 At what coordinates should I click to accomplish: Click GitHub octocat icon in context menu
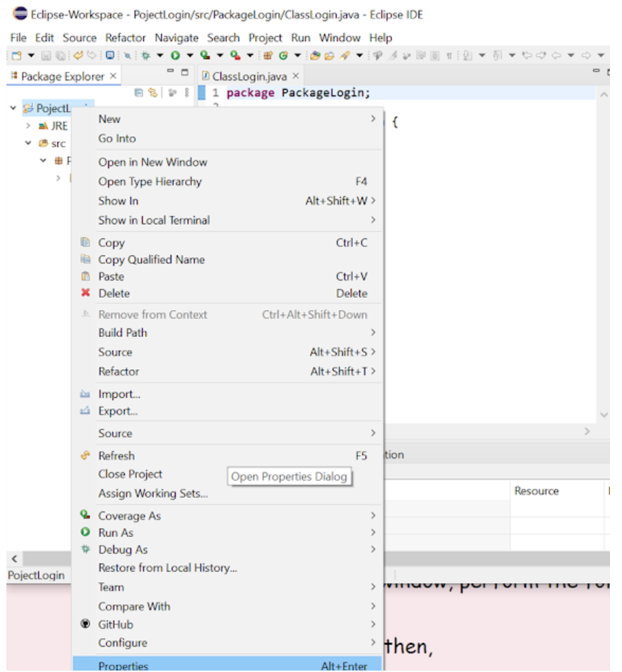tap(85, 624)
